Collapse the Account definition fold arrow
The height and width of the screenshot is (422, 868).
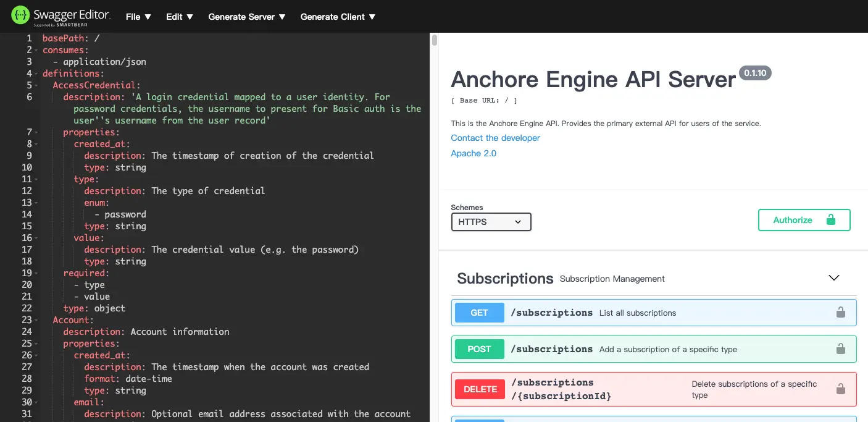pyautogui.click(x=37, y=320)
